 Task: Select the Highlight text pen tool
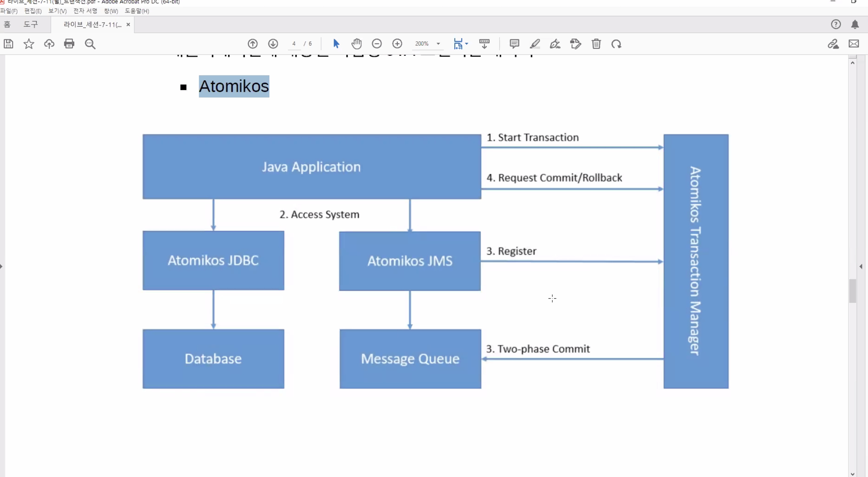(535, 44)
